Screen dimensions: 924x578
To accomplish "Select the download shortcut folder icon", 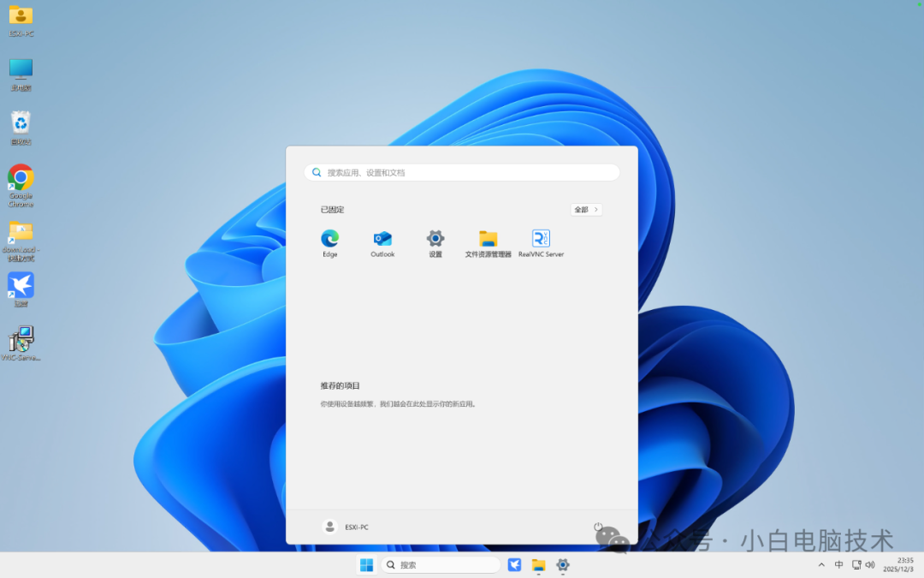I will pos(21,241).
